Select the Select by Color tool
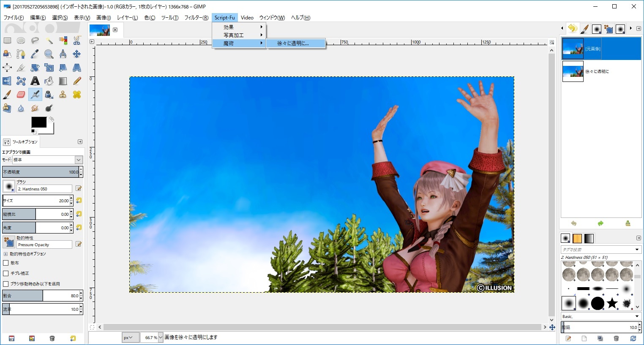The image size is (644, 345). point(63,41)
